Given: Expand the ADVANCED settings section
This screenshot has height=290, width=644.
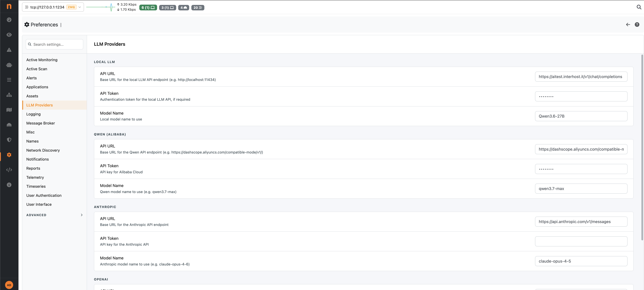Looking at the screenshot, I should pyautogui.click(x=54, y=215).
